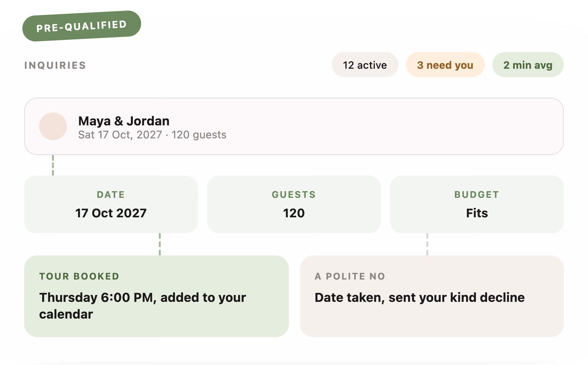Select the Budget Fits tile

coord(477,204)
